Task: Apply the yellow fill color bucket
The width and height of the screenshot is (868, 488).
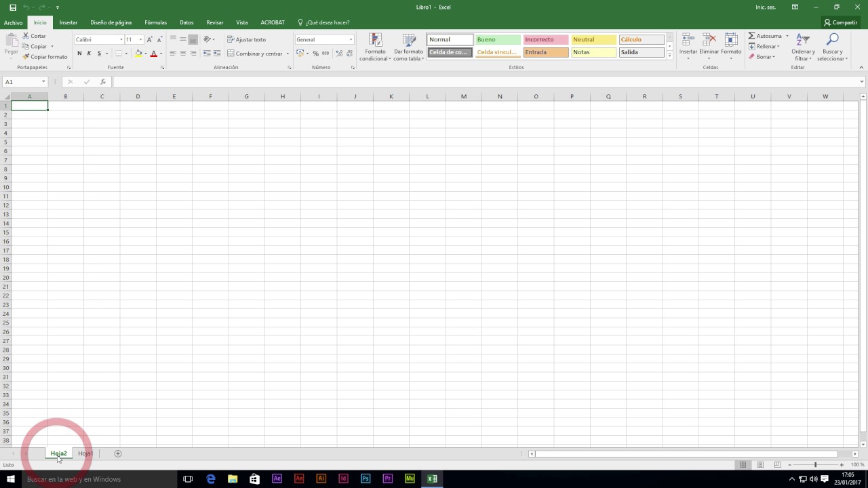Action: pos(138,54)
